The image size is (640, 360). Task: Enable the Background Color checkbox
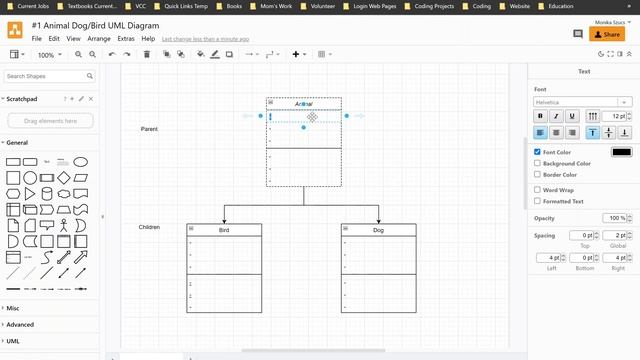tap(537, 163)
